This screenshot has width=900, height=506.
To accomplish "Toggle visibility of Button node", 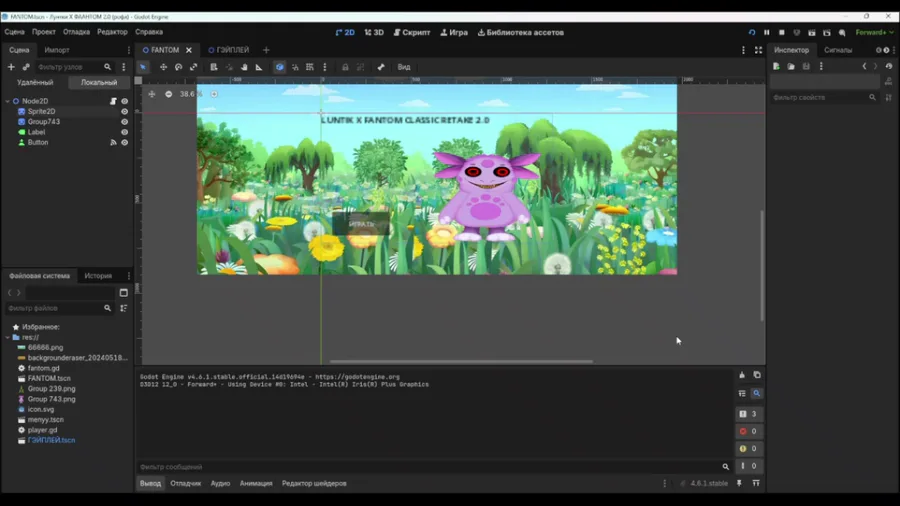I will click(125, 143).
